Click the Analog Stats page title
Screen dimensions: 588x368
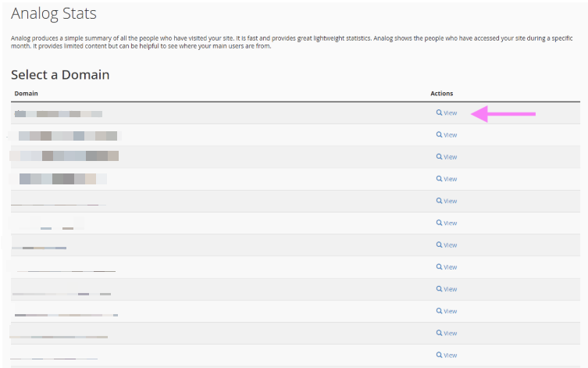click(x=59, y=13)
